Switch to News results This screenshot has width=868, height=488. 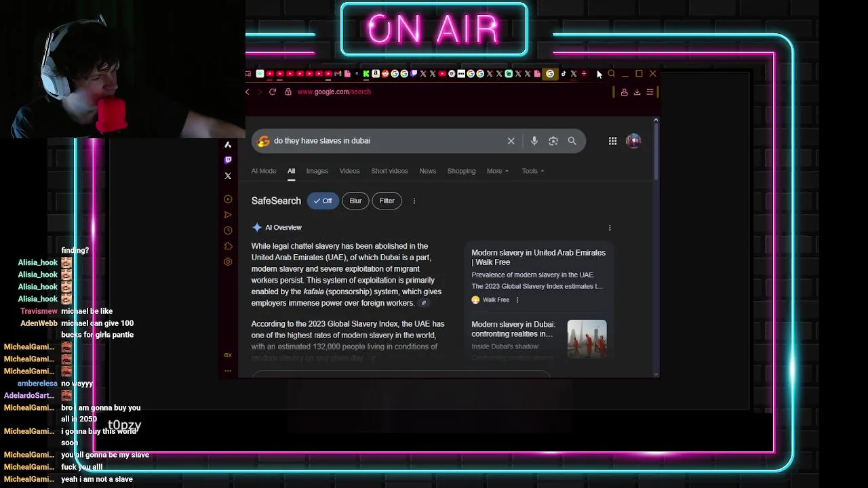click(427, 171)
